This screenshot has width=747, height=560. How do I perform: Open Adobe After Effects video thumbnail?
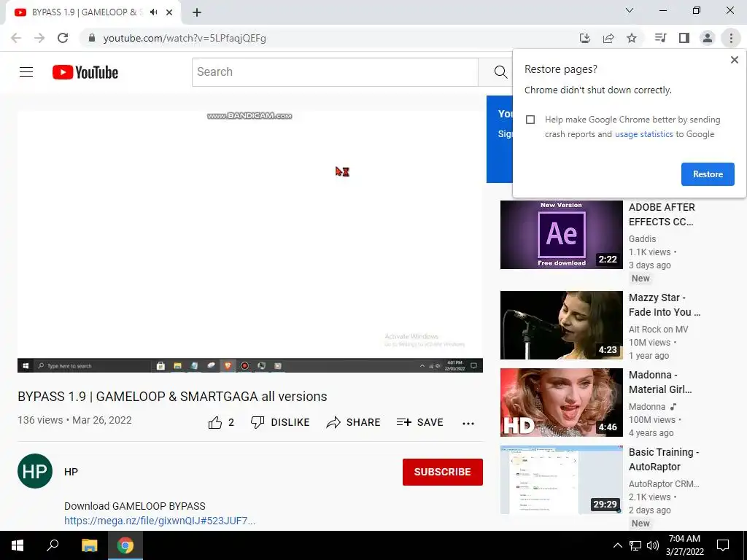[561, 235]
